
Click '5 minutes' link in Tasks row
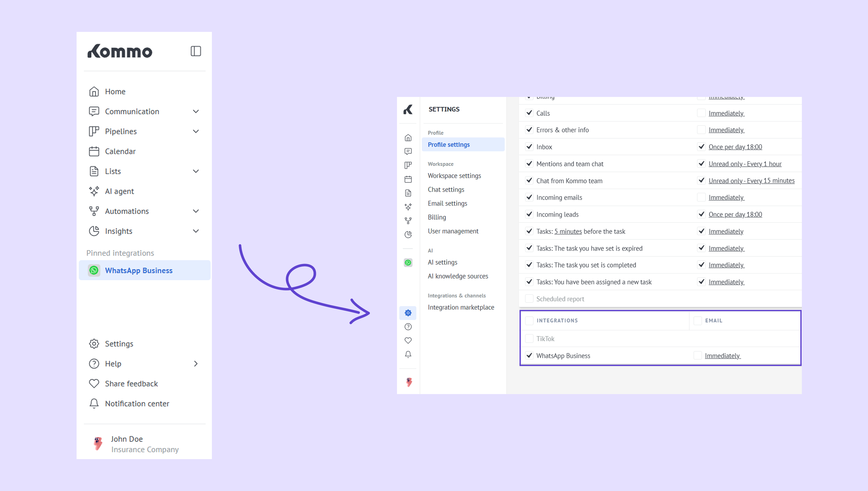pos(568,231)
